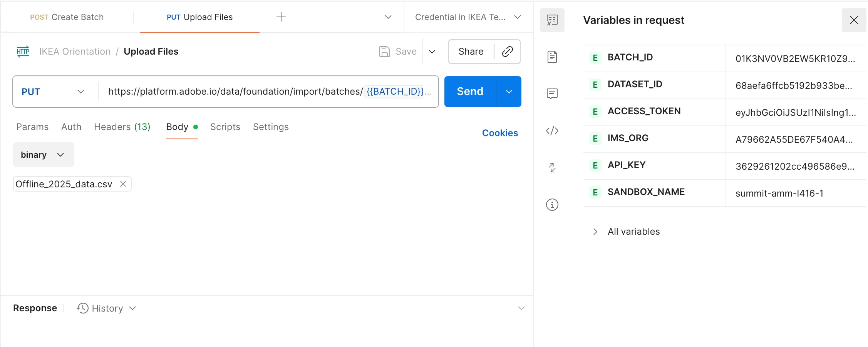
Task: Open the tab list overflow chevron
Action: tap(388, 17)
